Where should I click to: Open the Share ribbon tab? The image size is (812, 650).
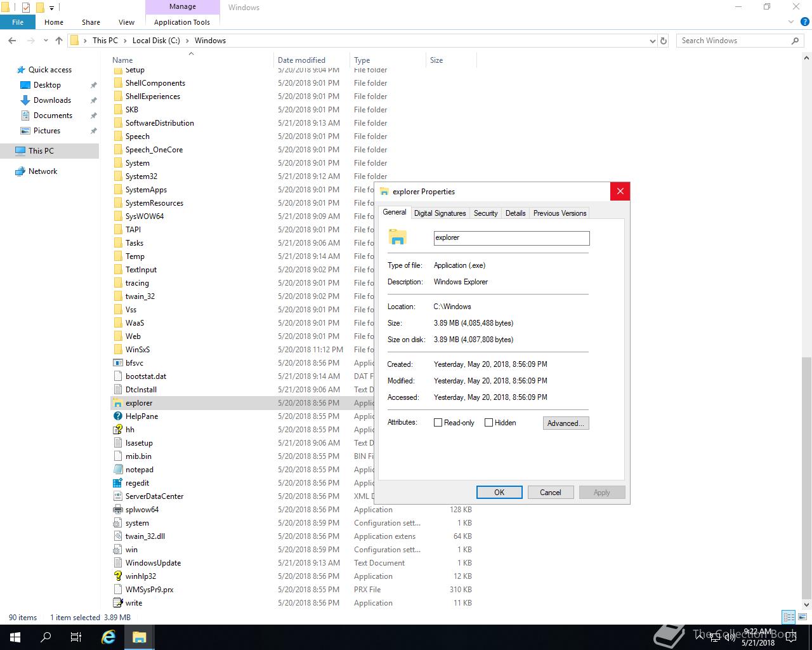coord(91,22)
